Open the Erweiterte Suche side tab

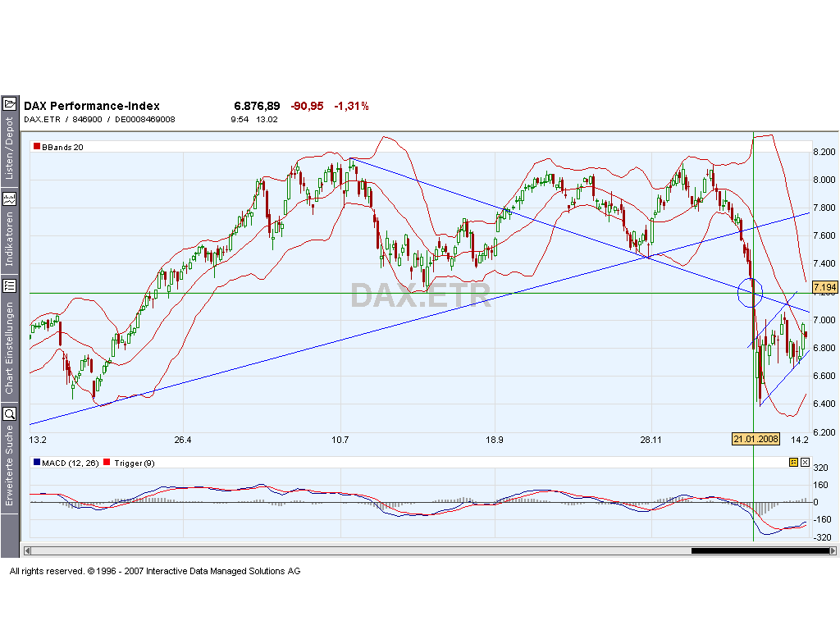pos(10,465)
